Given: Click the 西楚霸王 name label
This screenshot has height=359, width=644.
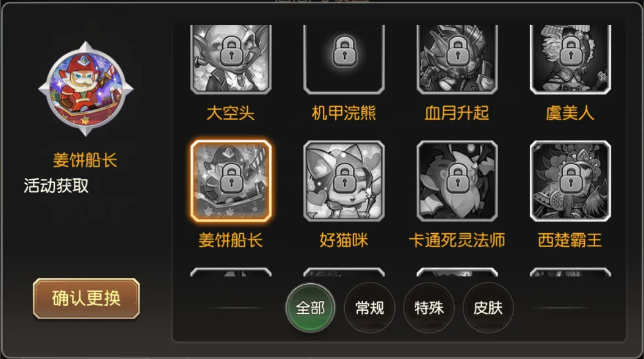Looking at the screenshot, I should click(571, 241).
